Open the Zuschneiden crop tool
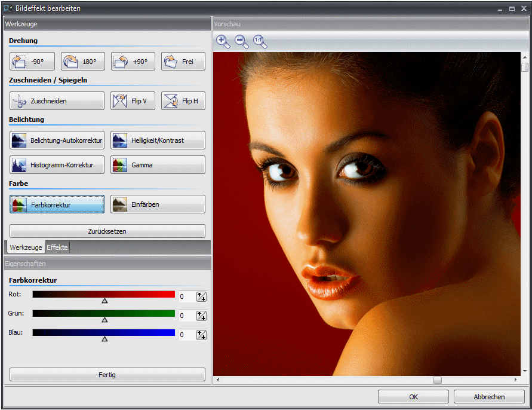 [x=57, y=101]
